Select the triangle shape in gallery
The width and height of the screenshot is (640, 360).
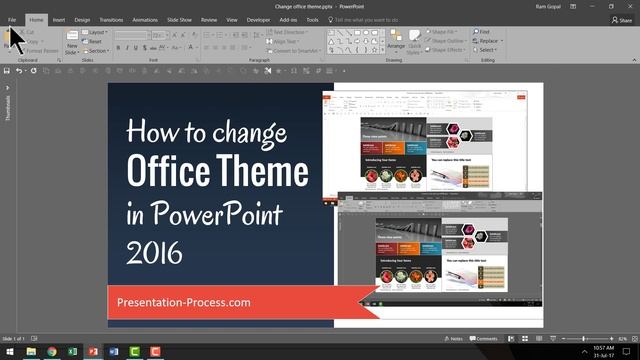click(x=331, y=41)
